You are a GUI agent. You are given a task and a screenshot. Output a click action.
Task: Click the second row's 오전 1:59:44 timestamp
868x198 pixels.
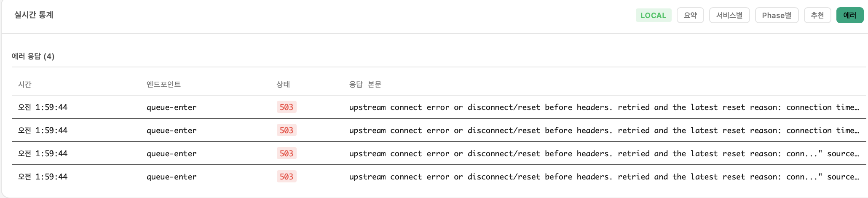[43, 130]
